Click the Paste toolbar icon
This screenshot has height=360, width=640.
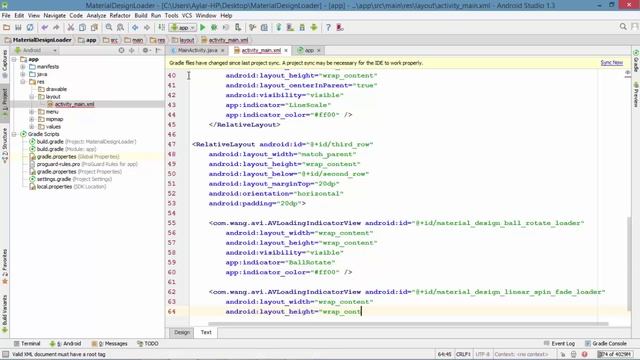94,27
